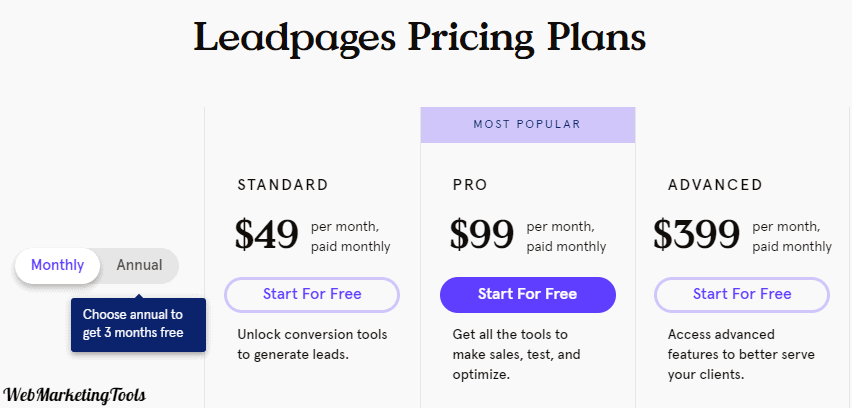
Task: Select the PRO plan title
Action: click(x=470, y=185)
